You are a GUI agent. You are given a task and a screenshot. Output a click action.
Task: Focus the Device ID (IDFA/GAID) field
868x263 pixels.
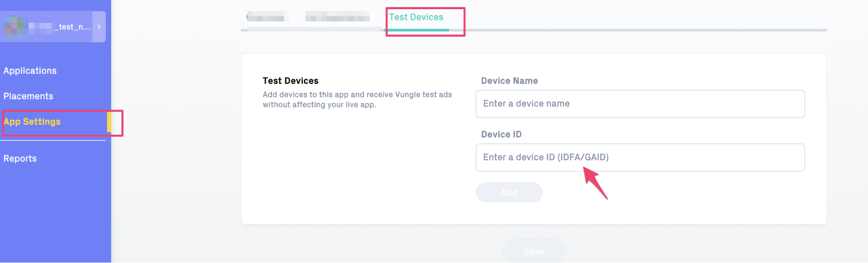coord(640,157)
